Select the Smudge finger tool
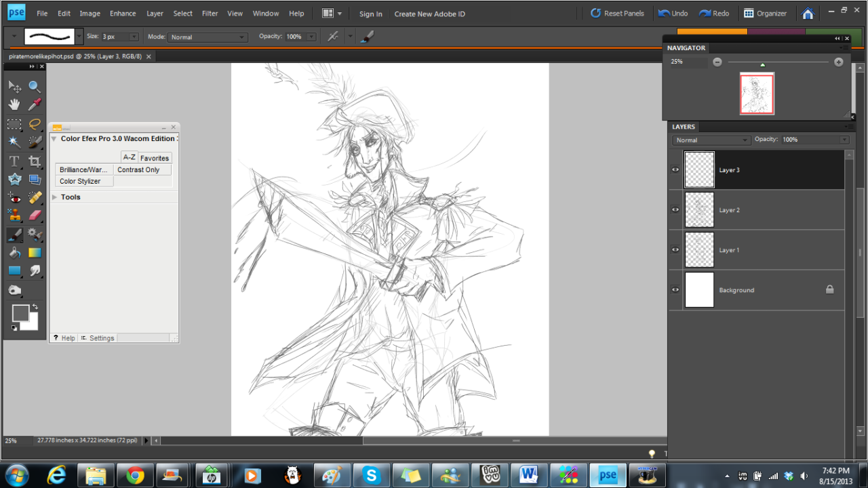 [35, 271]
